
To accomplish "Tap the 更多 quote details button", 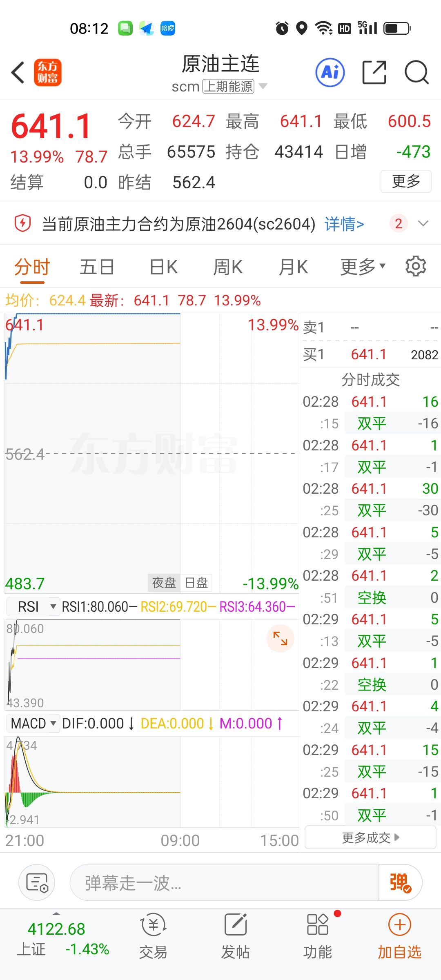I will [406, 181].
